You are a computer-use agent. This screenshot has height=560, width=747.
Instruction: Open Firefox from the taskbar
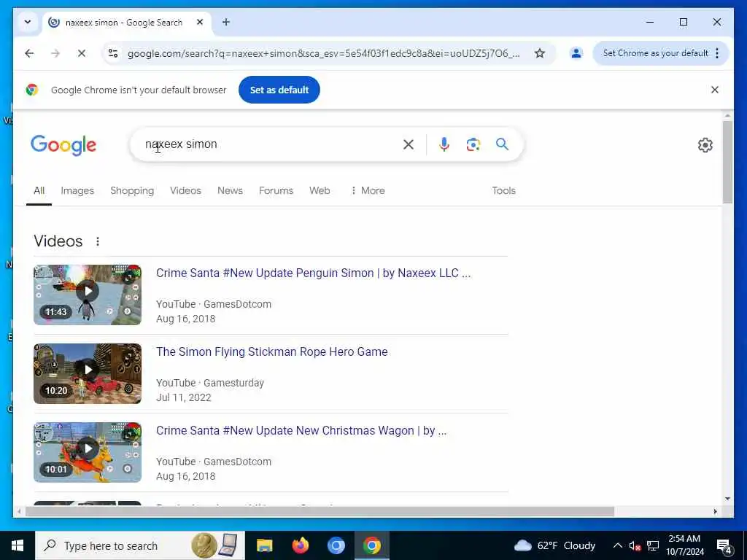300,545
